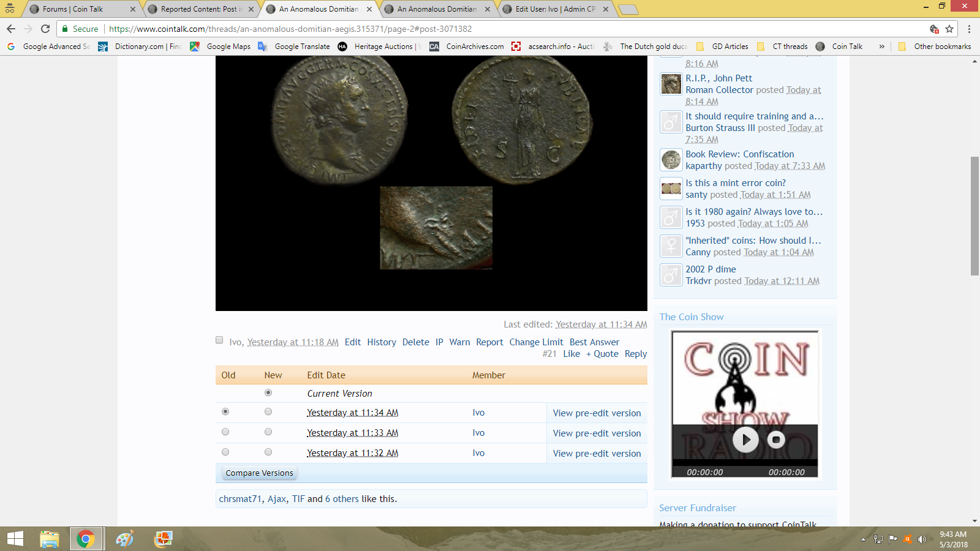The width and height of the screenshot is (980, 551).
Task: Switch to Edit User: Ivo Admin CP tab
Action: tap(555, 9)
